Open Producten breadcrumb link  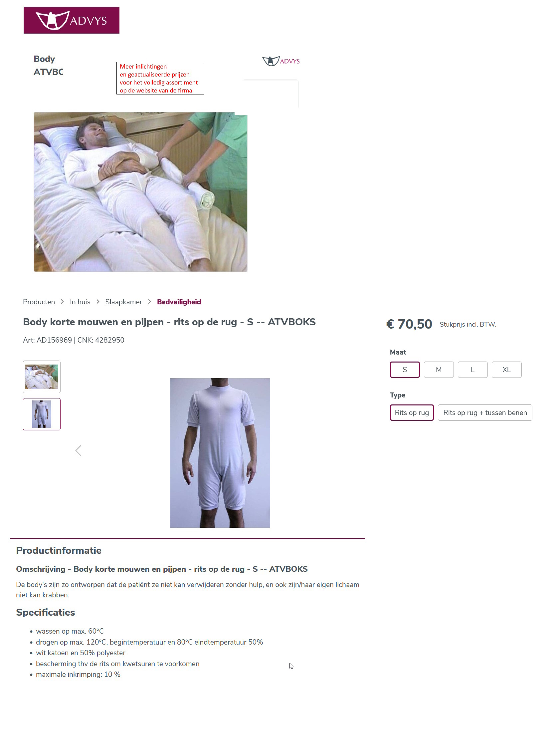39,302
